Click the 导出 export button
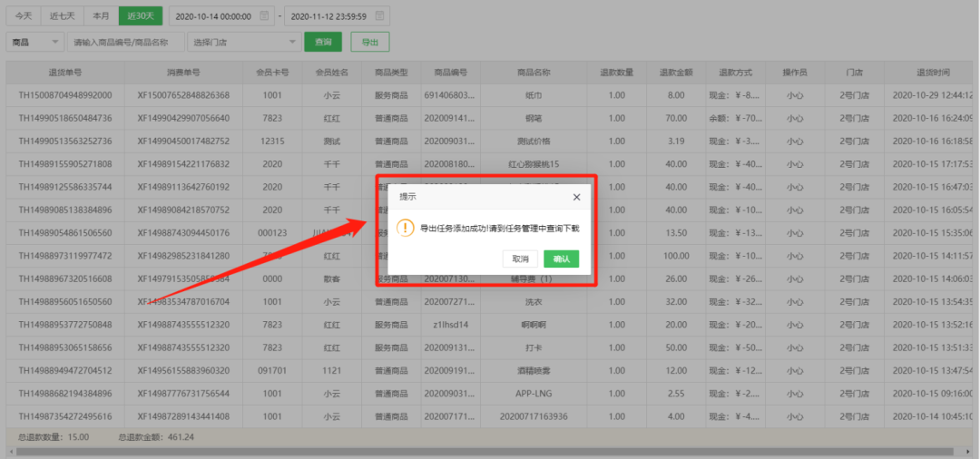The height and width of the screenshot is (459, 980). [370, 42]
